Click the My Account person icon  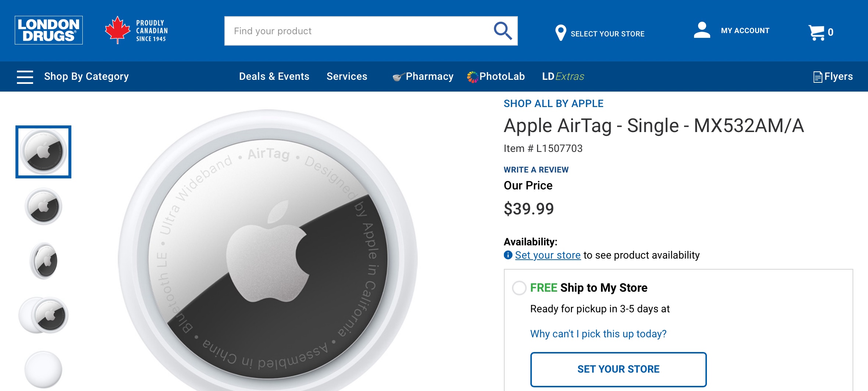pos(702,30)
